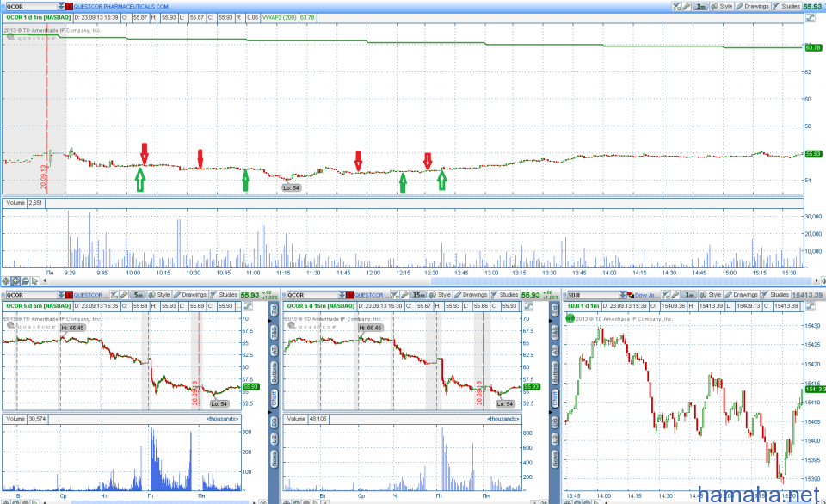The image size is (826, 504).
Task: Click green info icon in $DJI chart
Action: 570,318
